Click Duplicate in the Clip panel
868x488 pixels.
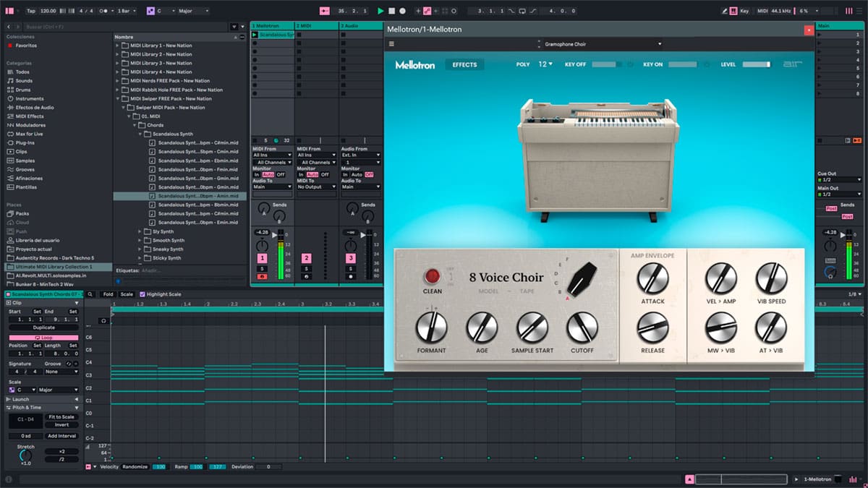(x=43, y=328)
